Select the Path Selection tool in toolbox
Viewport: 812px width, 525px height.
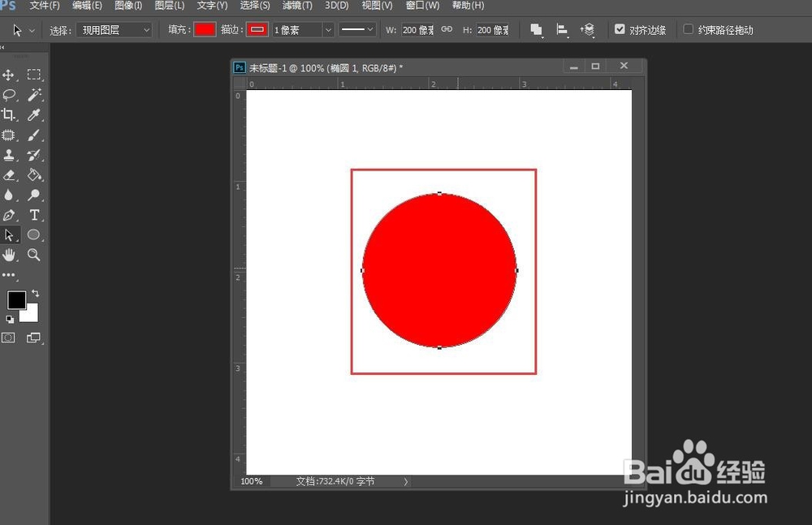click(9, 235)
